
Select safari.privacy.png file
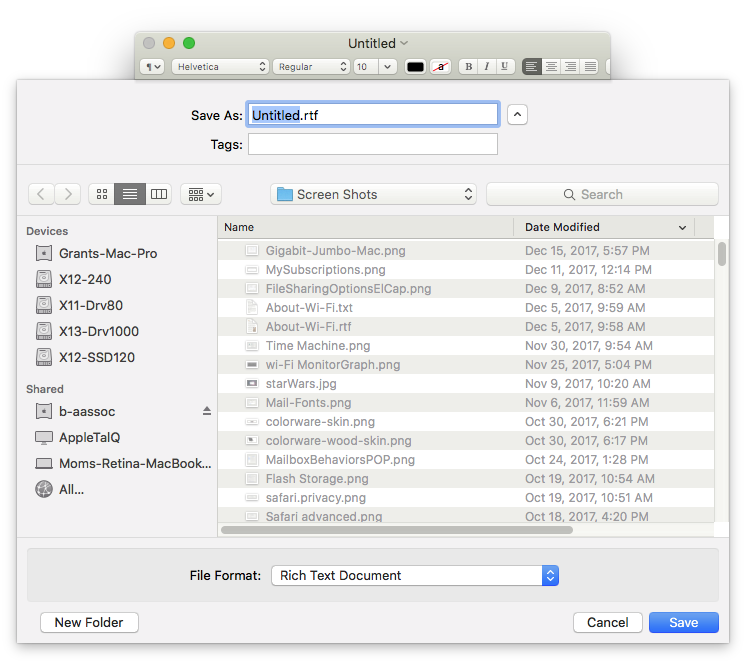[x=466, y=498]
